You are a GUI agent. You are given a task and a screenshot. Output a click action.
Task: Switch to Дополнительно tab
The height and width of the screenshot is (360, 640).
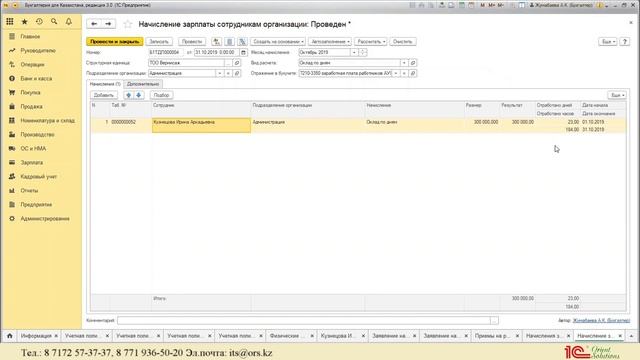click(143, 84)
